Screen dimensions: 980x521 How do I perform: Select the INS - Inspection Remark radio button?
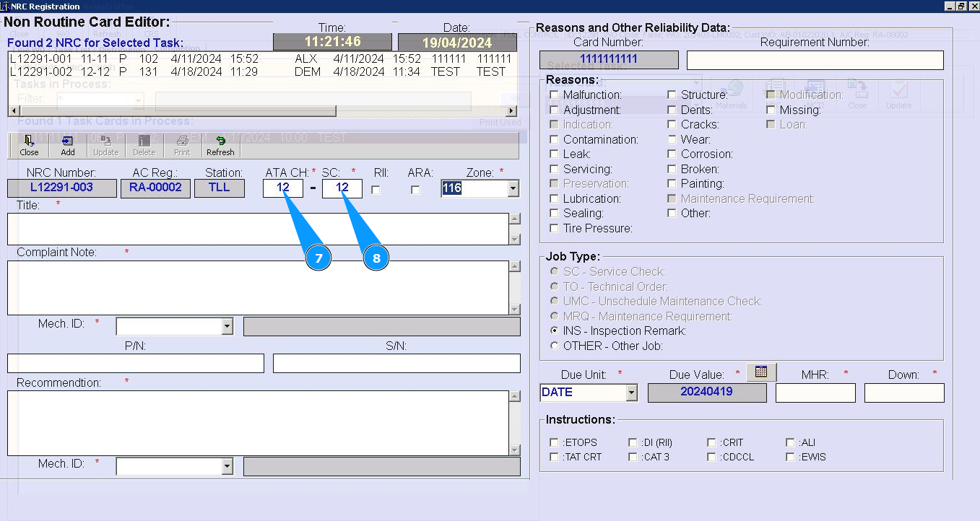point(554,330)
